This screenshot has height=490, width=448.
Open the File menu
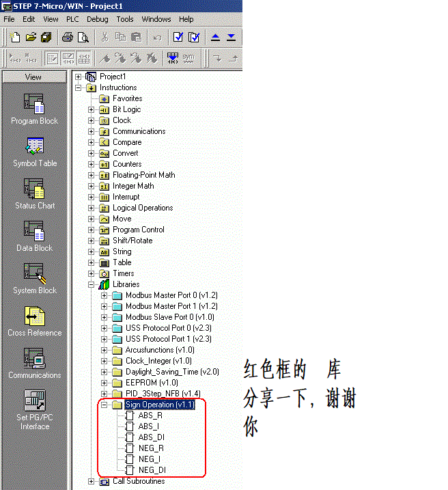[9, 19]
